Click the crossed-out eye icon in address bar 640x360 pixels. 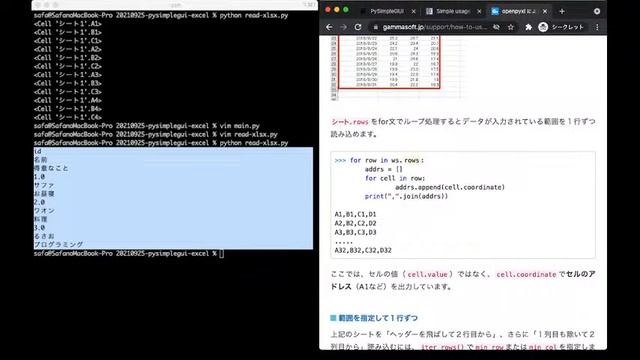(x=496, y=27)
